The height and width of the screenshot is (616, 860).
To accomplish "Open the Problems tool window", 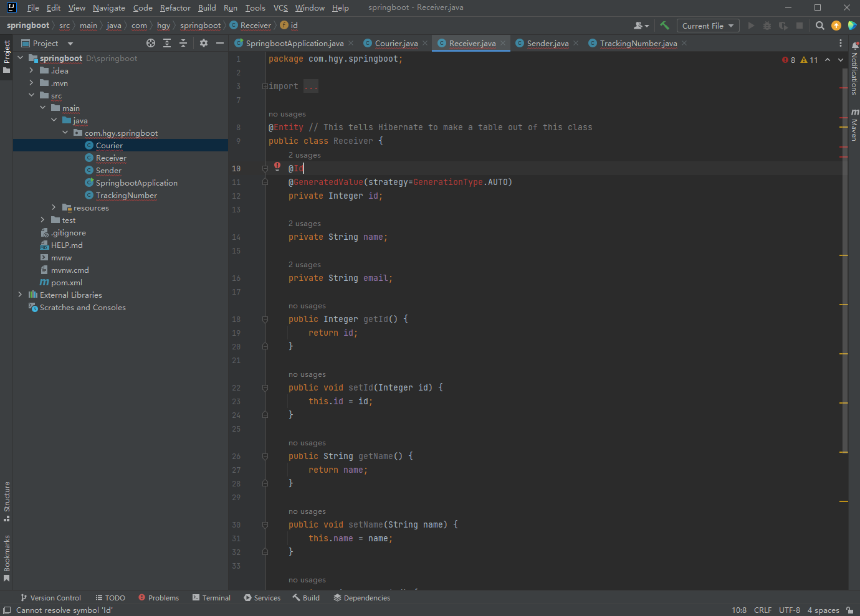I will [x=158, y=597].
